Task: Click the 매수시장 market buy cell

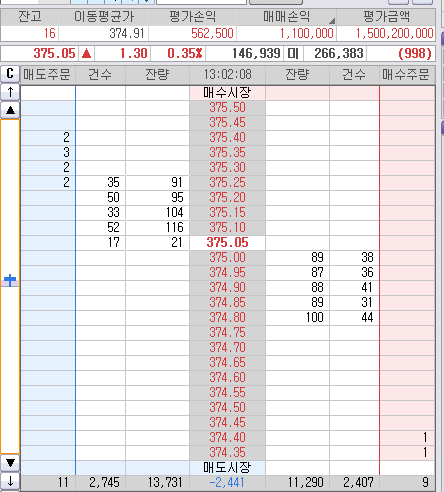Action: 227,93
